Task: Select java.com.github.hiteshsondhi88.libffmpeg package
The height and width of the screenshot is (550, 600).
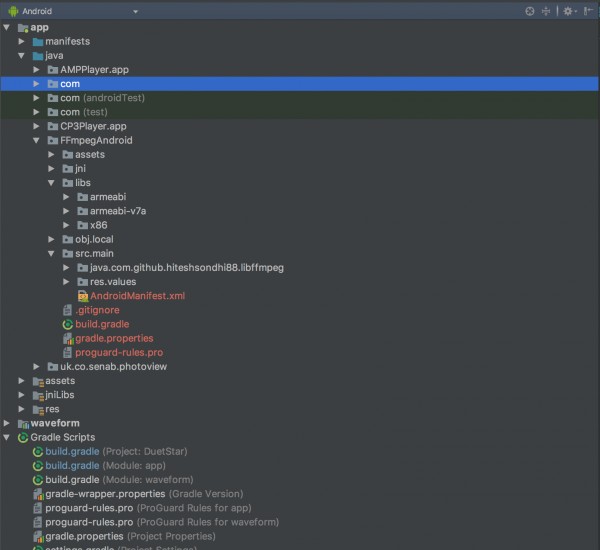Action: point(187,268)
